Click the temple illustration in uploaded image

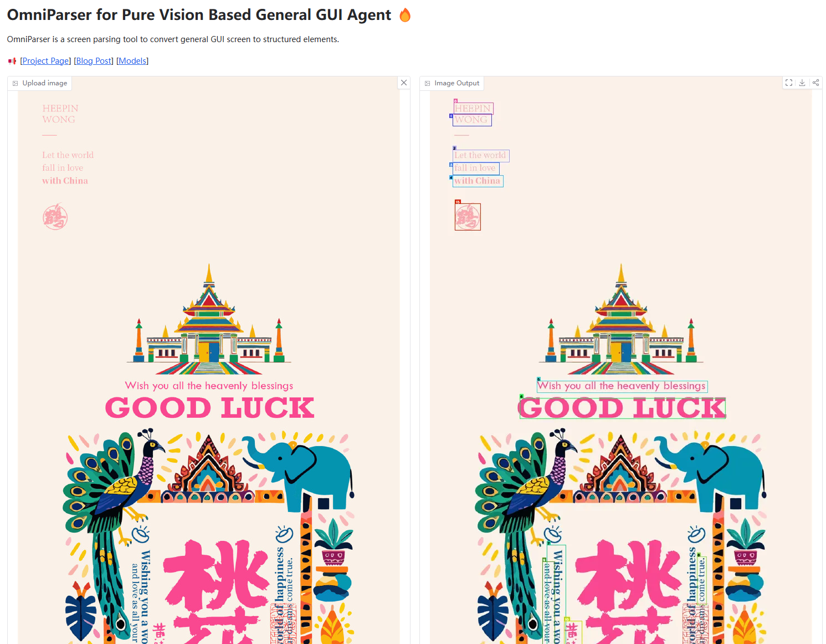click(209, 320)
